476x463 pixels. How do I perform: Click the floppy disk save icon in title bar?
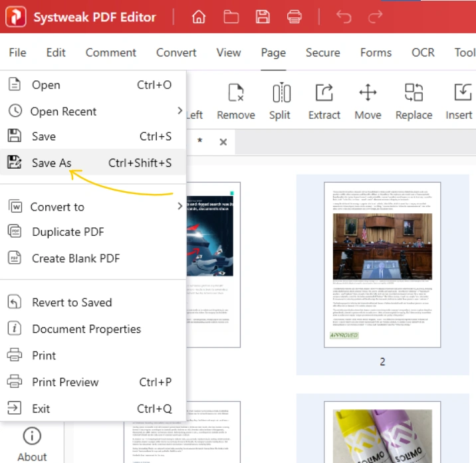pyautogui.click(x=263, y=17)
